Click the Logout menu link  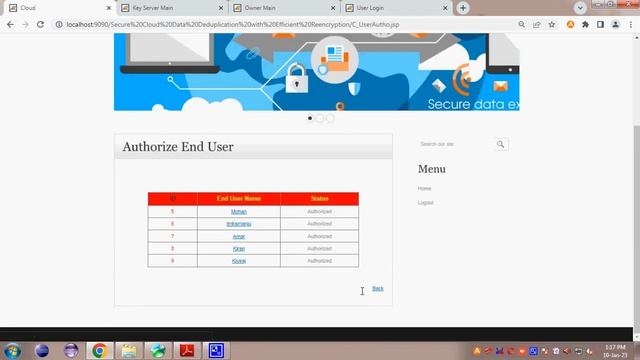click(425, 202)
